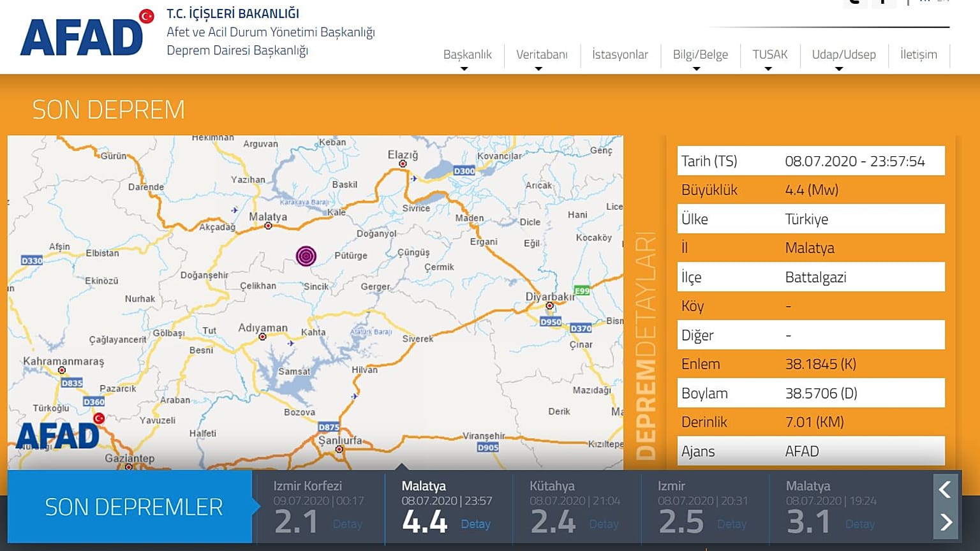980x551 pixels.
Task: Click the date value 08.07.2020 - 23:57:54
Action: click(855, 161)
